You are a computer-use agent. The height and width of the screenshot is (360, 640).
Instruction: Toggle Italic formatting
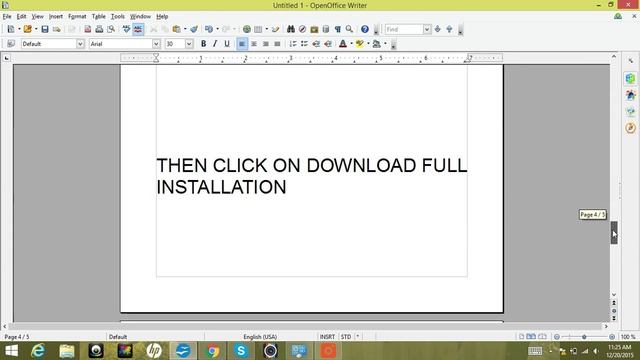pos(215,44)
